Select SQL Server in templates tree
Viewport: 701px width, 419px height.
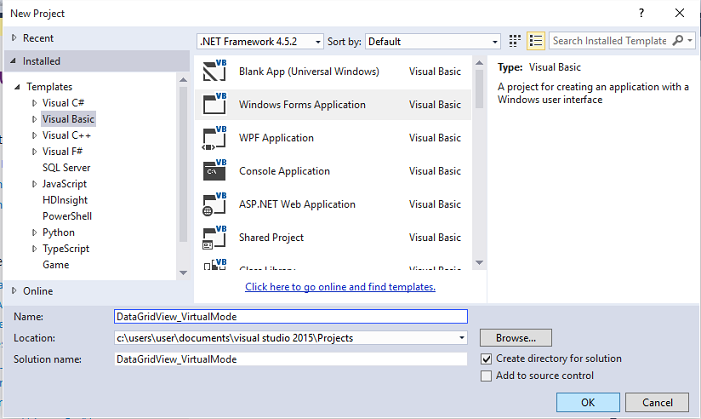(66, 167)
